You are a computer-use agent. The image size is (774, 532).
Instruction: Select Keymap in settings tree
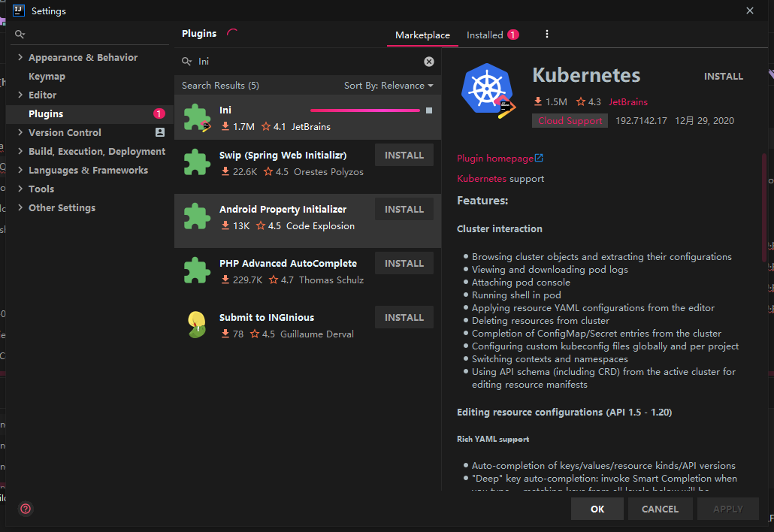pyautogui.click(x=47, y=76)
